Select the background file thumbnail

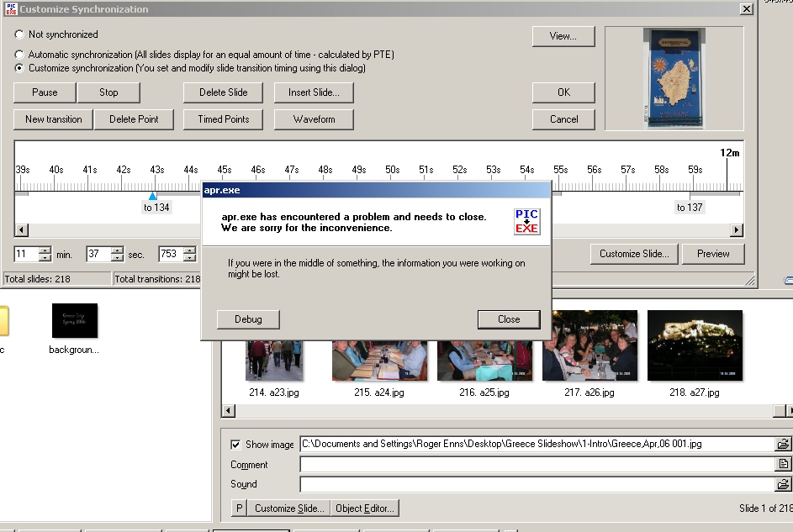point(75,321)
